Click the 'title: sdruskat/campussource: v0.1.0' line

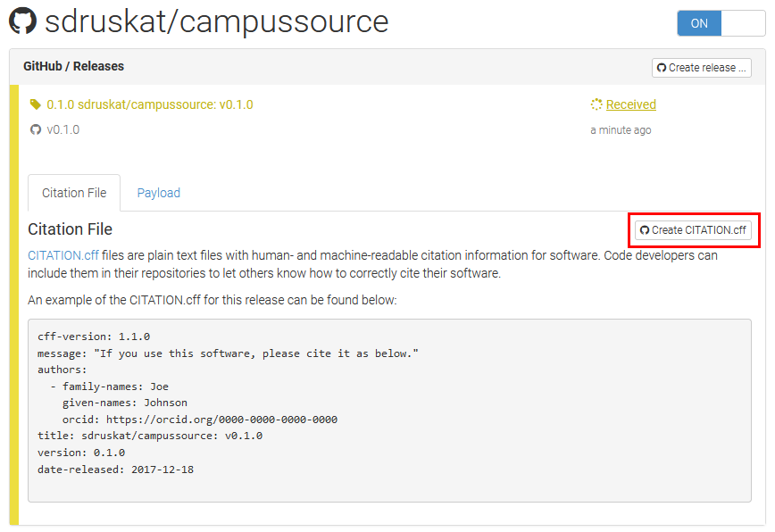(150, 436)
